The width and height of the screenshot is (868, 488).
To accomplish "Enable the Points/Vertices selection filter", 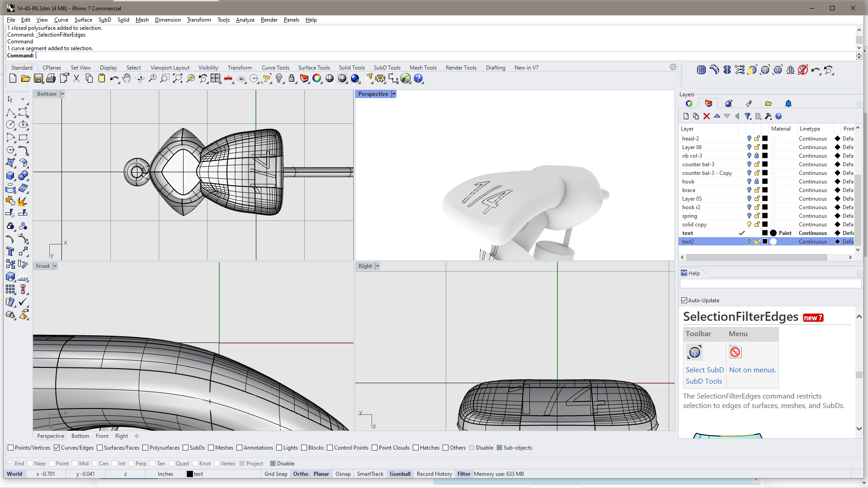I will click(x=11, y=448).
